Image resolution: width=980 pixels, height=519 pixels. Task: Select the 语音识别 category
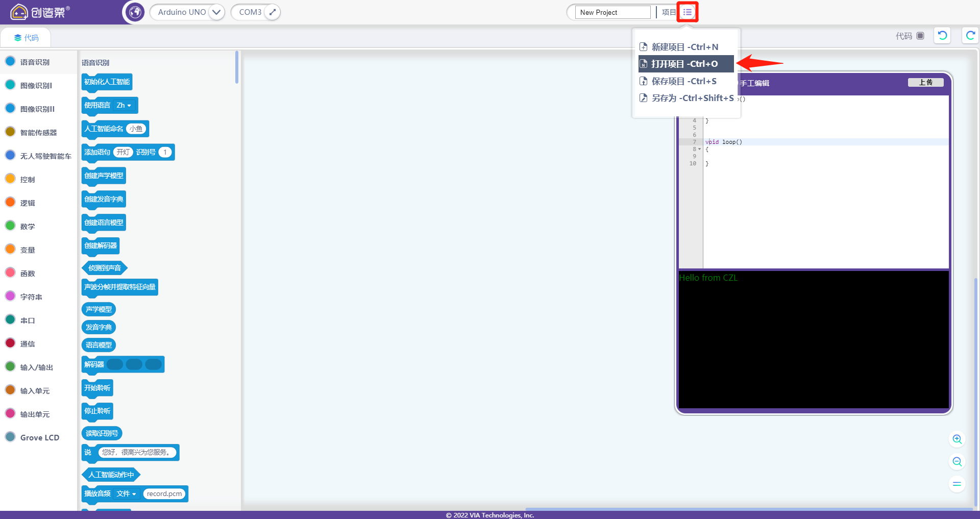pyautogui.click(x=35, y=62)
